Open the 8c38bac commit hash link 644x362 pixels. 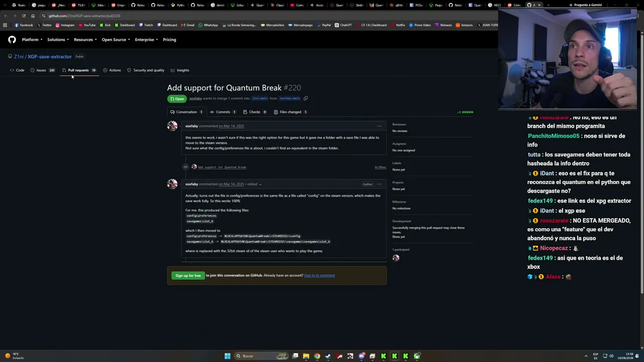pos(380,167)
